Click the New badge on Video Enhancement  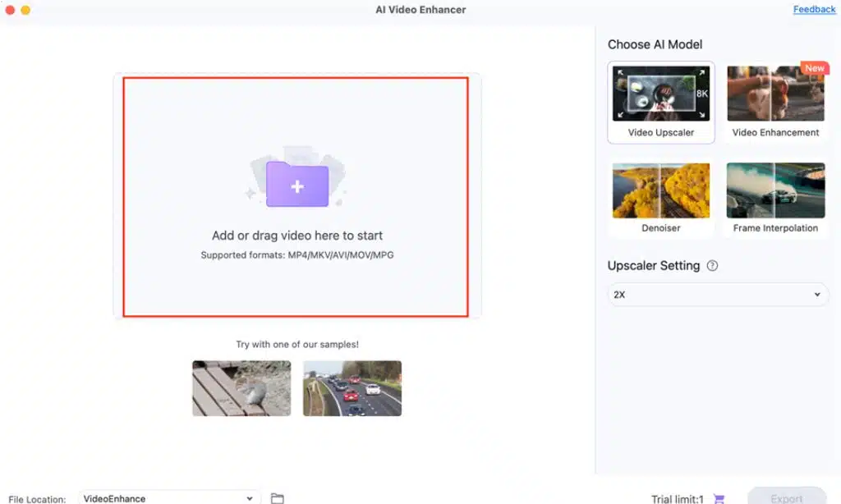(814, 68)
